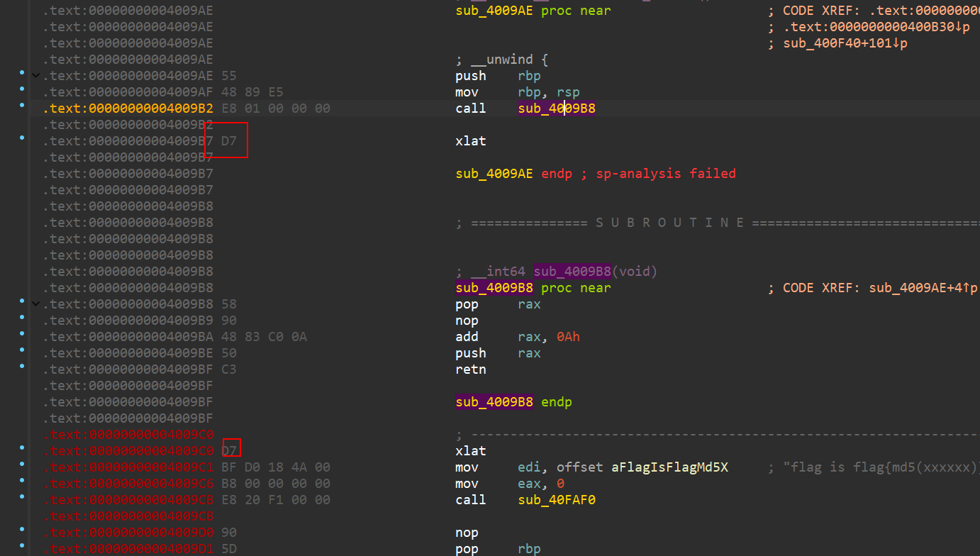Image resolution: width=980 pixels, height=556 pixels.
Task: Toggle breakpoint dot on push rax line
Action: (22, 350)
